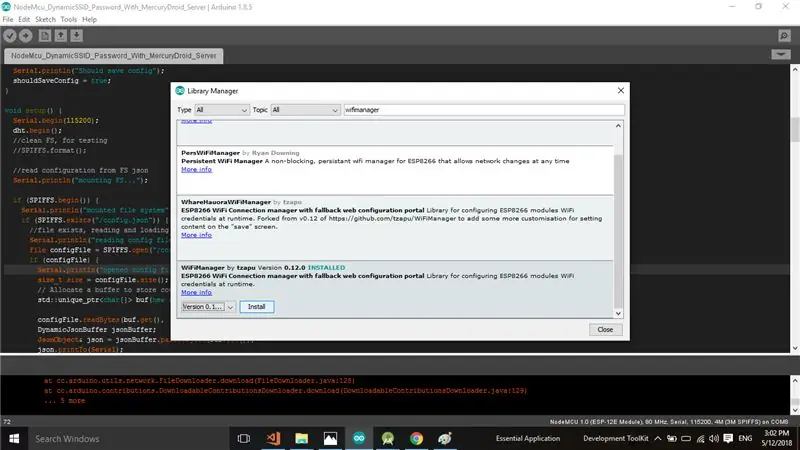Image resolution: width=800 pixels, height=450 pixels.
Task: Select the PersWiFiManager library entry title
Action: (210, 153)
